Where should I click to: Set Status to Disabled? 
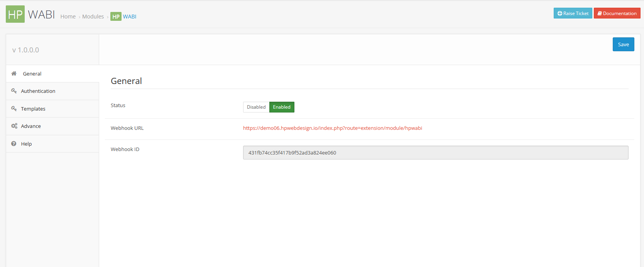tap(256, 107)
